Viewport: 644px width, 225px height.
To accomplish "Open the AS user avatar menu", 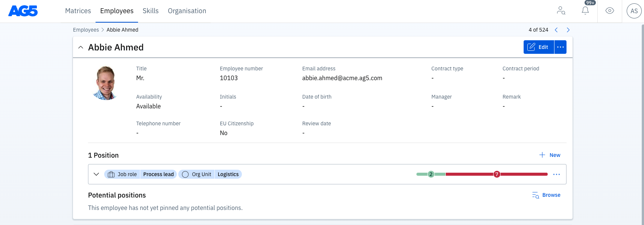I will pyautogui.click(x=634, y=11).
